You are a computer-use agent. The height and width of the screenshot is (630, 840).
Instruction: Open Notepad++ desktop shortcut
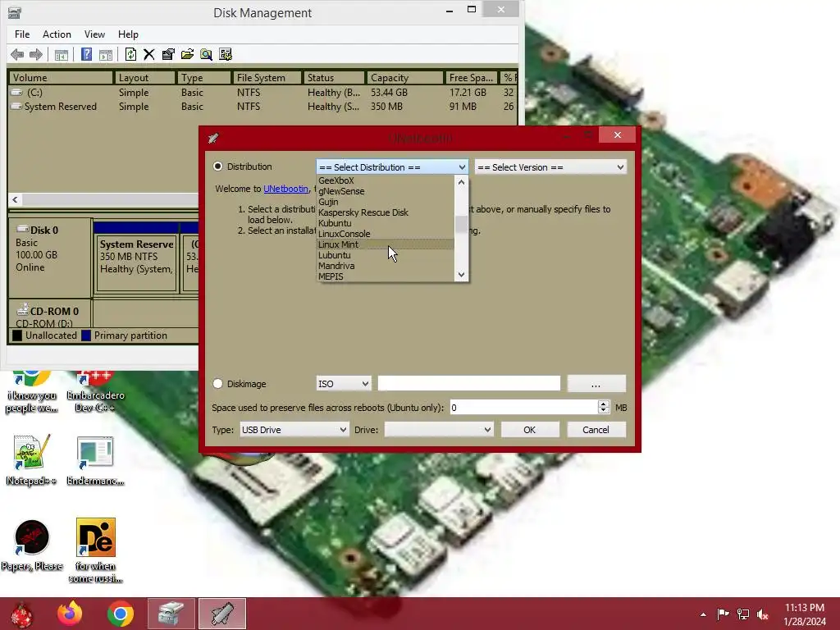pos(31,459)
